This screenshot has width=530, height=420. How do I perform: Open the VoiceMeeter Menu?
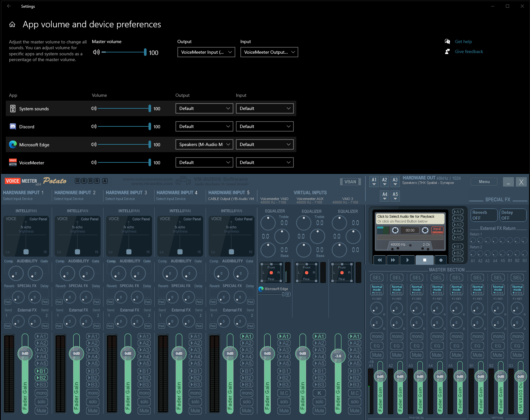484,182
